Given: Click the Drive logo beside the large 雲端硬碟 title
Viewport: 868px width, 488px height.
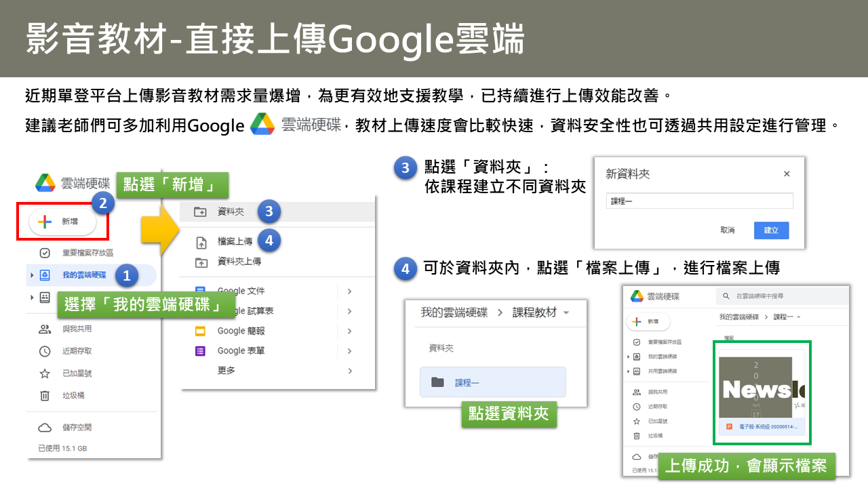Looking at the screenshot, I should pyautogui.click(x=45, y=182).
